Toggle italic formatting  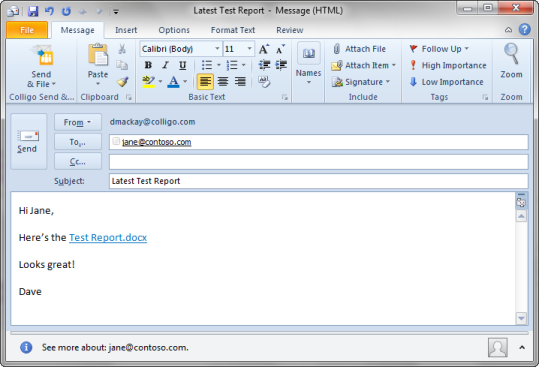click(165, 65)
